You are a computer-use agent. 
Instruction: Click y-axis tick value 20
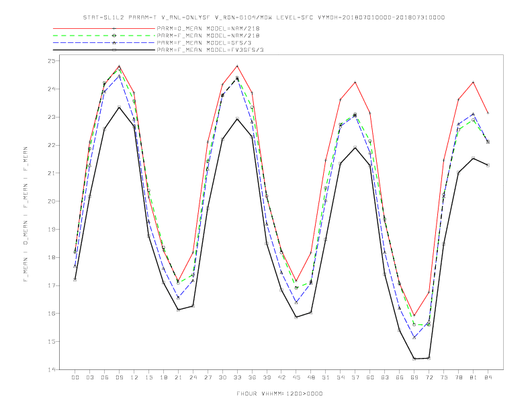[x=52, y=201]
